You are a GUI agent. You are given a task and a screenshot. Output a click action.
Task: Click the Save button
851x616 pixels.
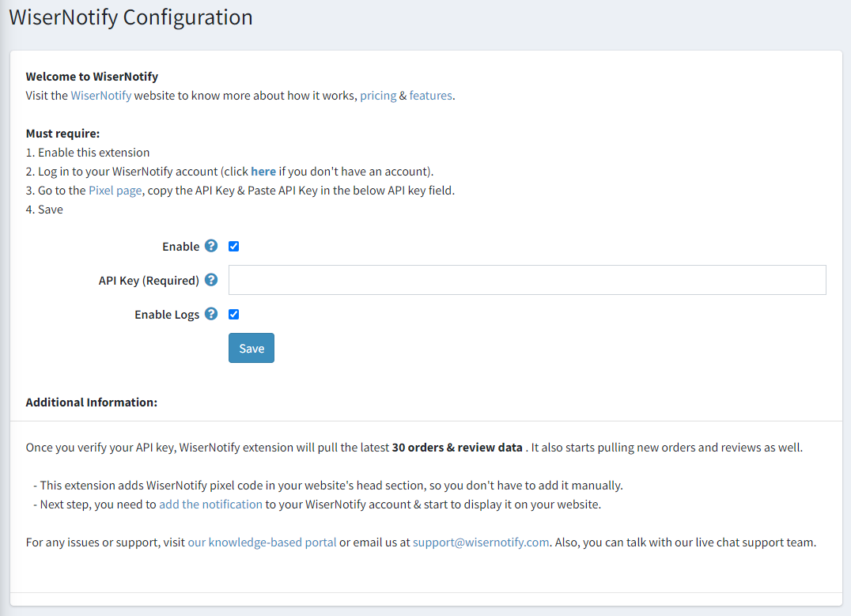tap(252, 348)
